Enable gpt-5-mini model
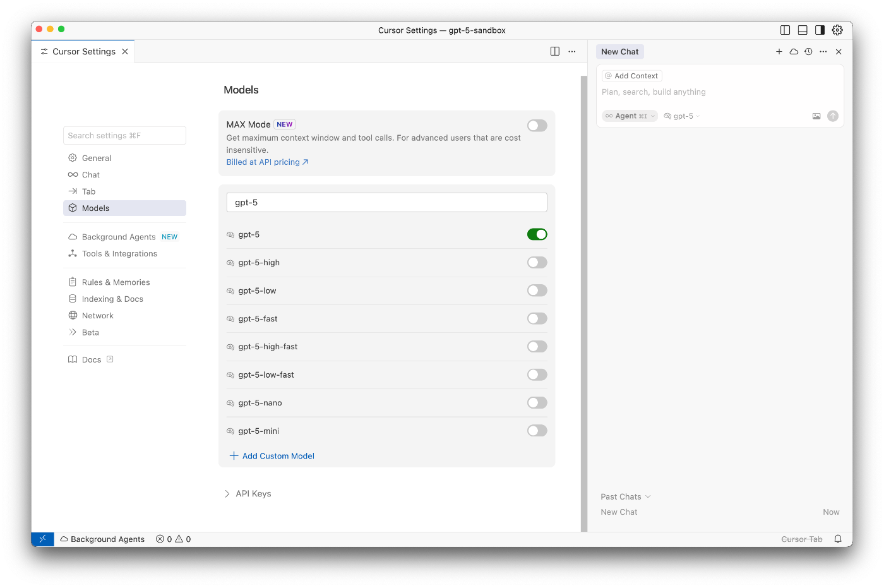The image size is (884, 588). pos(537,431)
